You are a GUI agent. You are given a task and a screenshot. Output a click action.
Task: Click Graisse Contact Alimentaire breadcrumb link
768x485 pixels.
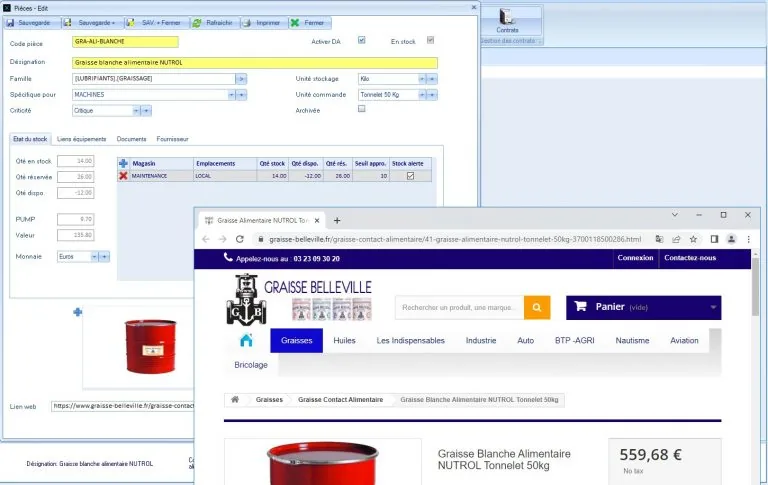click(340, 400)
